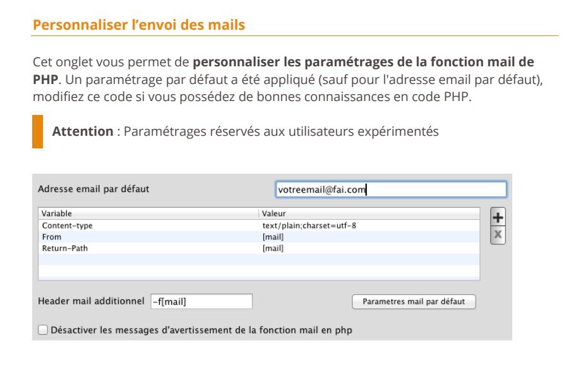Image resolution: width=588 pixels, height=365 pixels.
Task: Select the Content-type row
Action: pyautogui.click(x=259, y=225)
